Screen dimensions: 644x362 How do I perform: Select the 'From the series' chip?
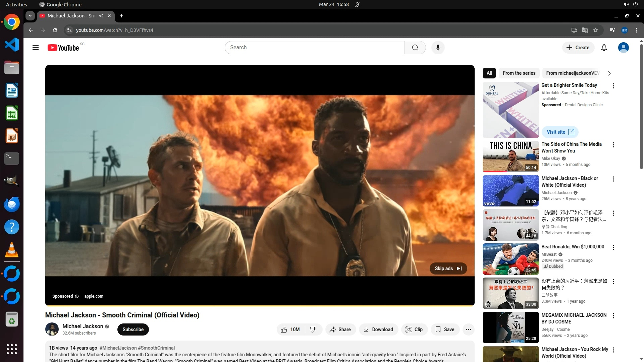tap(519, 73)
